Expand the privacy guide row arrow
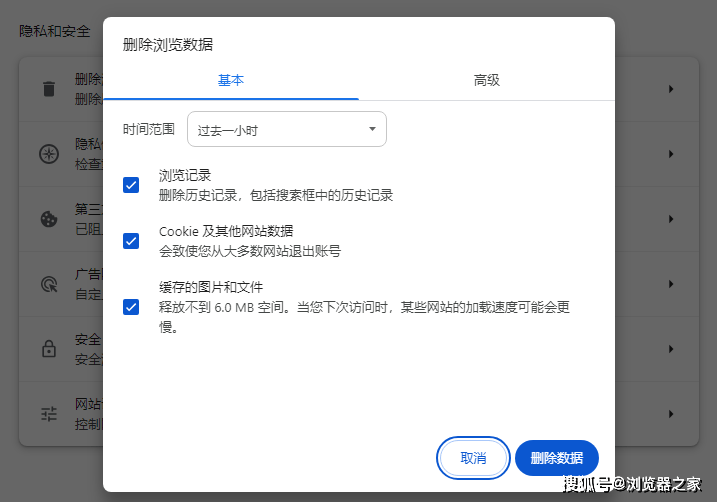 671,154
